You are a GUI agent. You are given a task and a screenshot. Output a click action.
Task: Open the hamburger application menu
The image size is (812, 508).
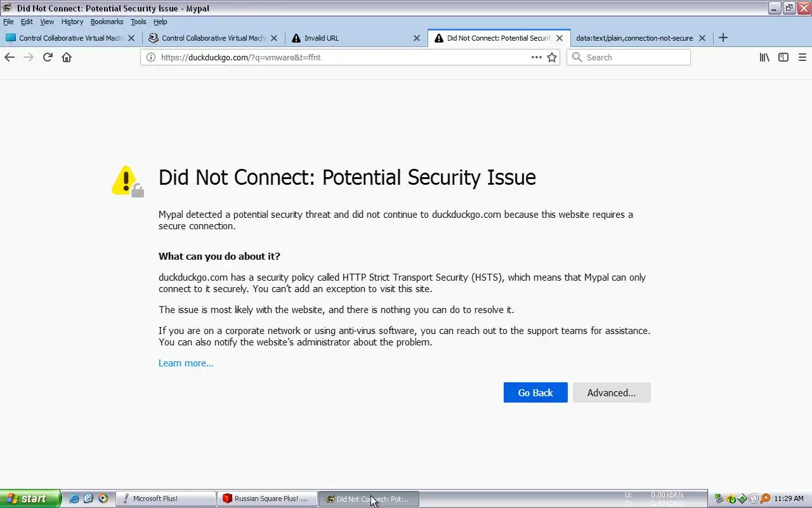point(802,57)
